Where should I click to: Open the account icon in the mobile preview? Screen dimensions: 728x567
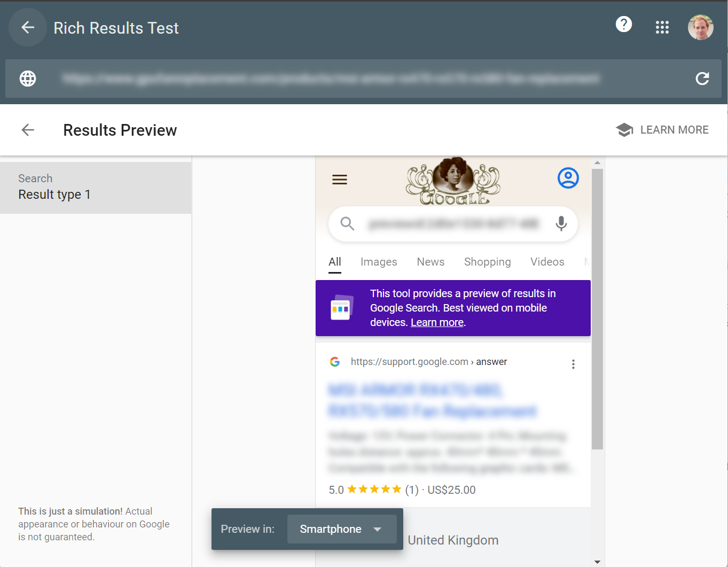568,178
